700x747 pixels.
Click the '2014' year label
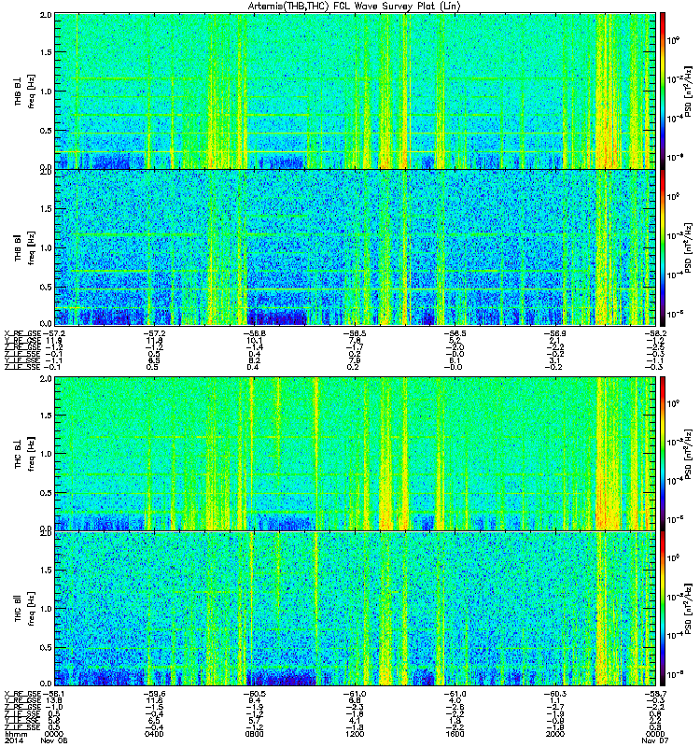click(14, 740)
